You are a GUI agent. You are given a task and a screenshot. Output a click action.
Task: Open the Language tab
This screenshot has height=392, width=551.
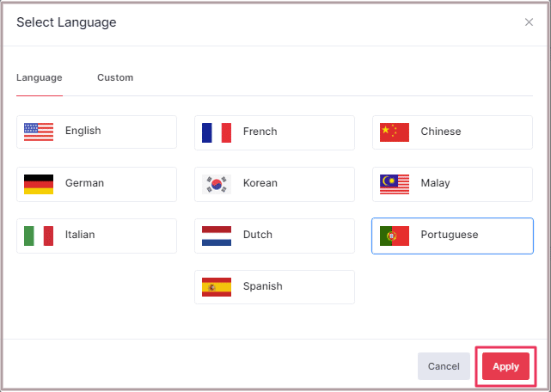point(39,77)
